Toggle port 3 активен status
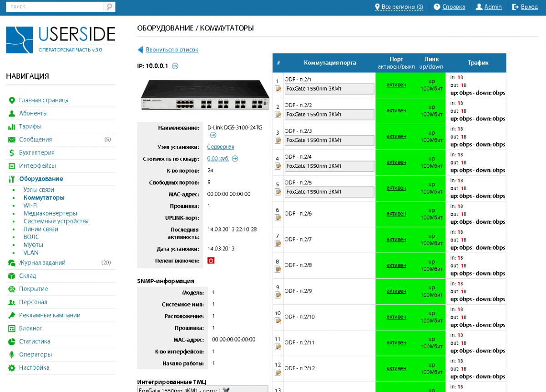Screen dimensions: 546x392 point(396,136)
